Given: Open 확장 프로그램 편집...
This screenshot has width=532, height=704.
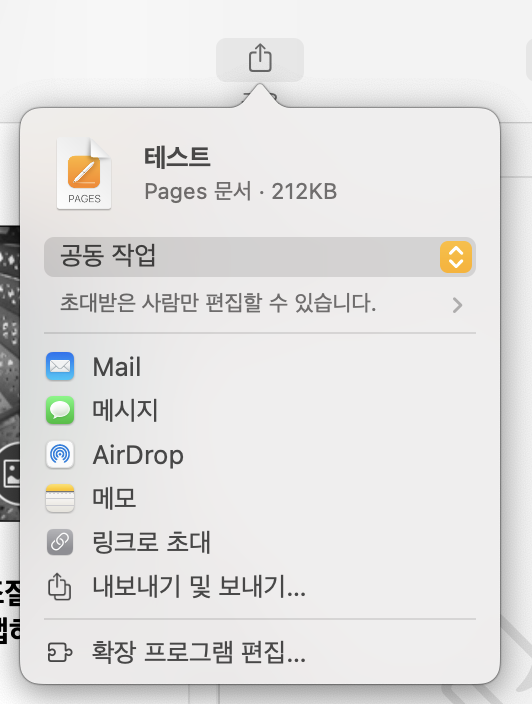Looking at the screenshot, I should [199, 652].
